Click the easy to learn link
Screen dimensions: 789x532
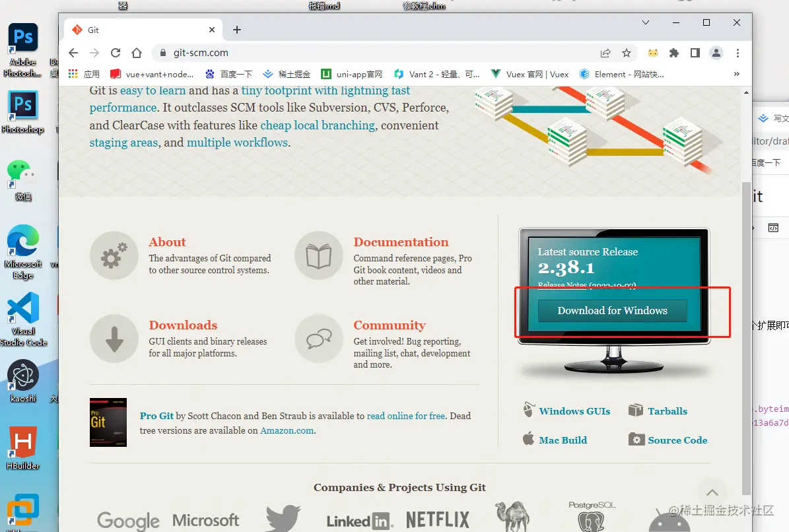point(153,90)
